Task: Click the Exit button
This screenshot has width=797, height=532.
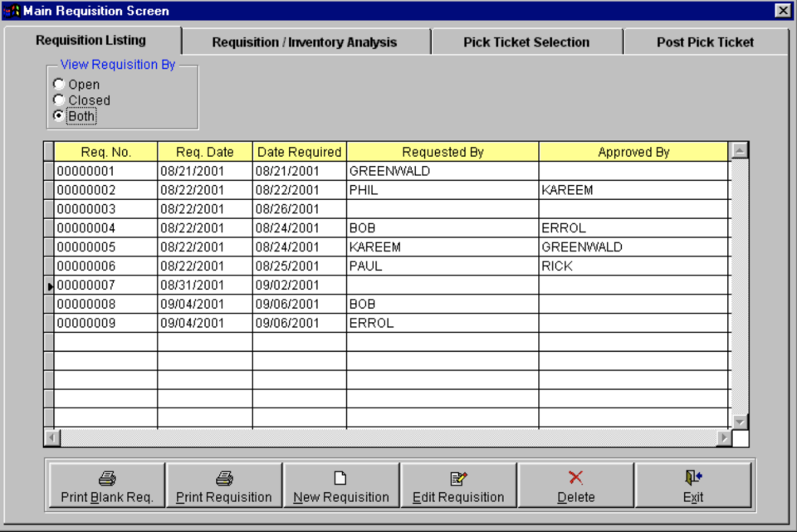Action: 692,485
